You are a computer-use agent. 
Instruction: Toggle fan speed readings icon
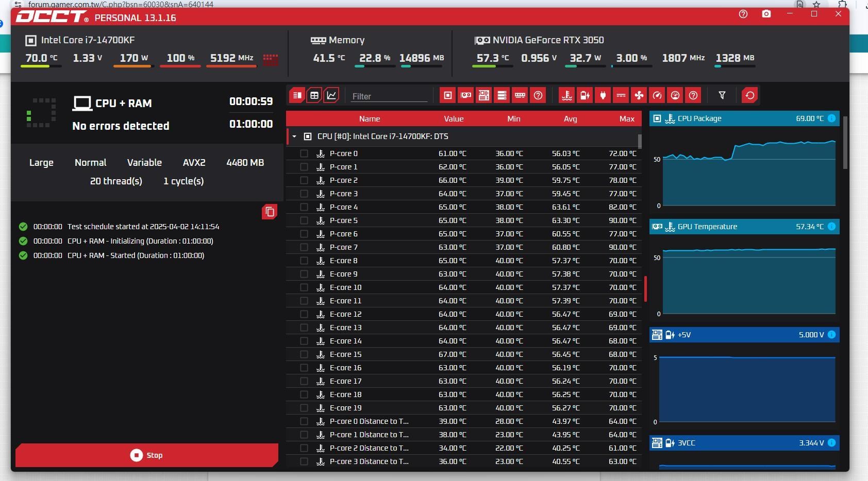tap(639, 95)
